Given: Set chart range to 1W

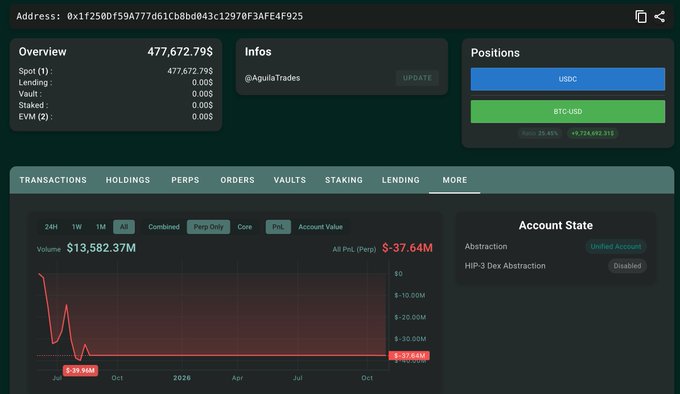Looking at the screenshot, I should (77, 227).
